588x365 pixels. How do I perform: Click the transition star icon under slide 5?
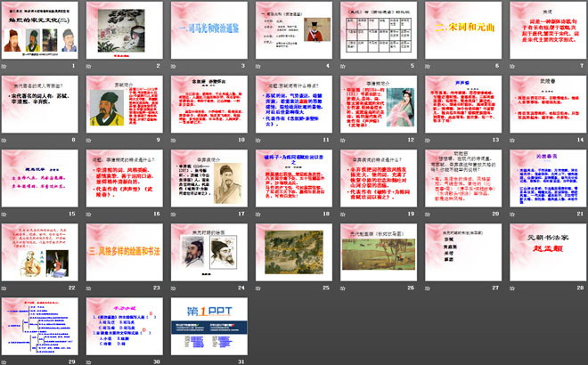coord(343,67)
